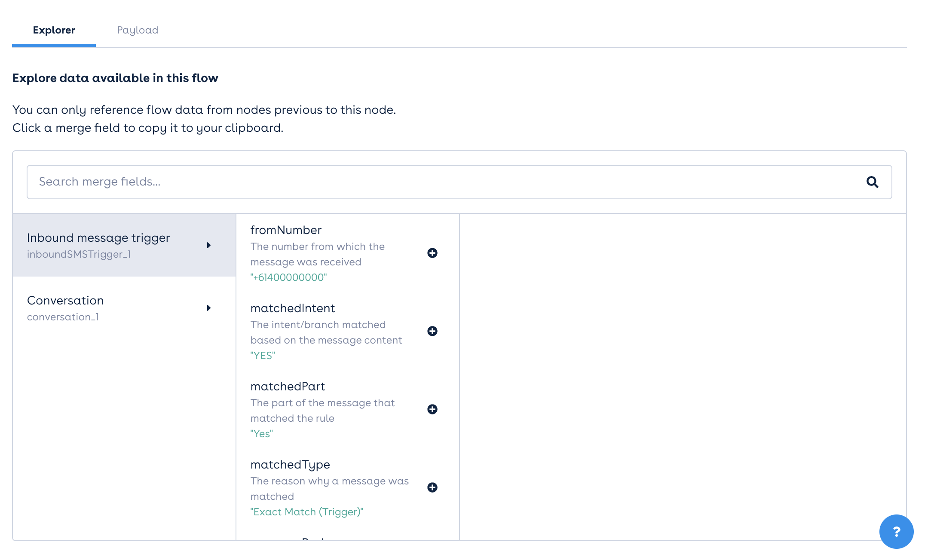The image size is (931, 560).
Task: Switch to the Payload tab
Action: tap(138, 30)
